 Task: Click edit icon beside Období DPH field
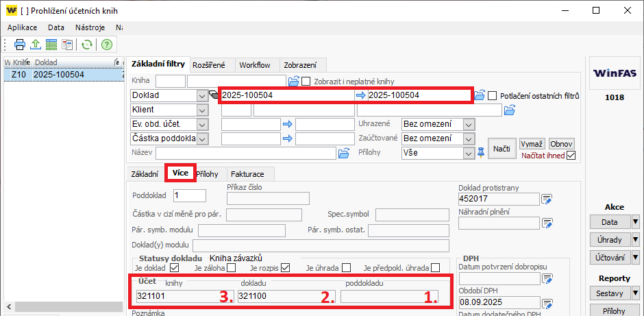(547, 302)
